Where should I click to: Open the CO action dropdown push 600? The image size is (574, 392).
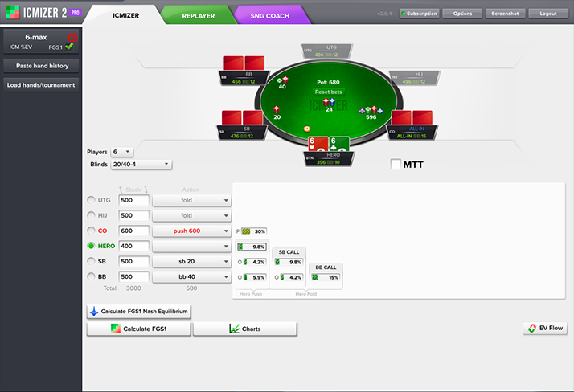click(191, 231)
